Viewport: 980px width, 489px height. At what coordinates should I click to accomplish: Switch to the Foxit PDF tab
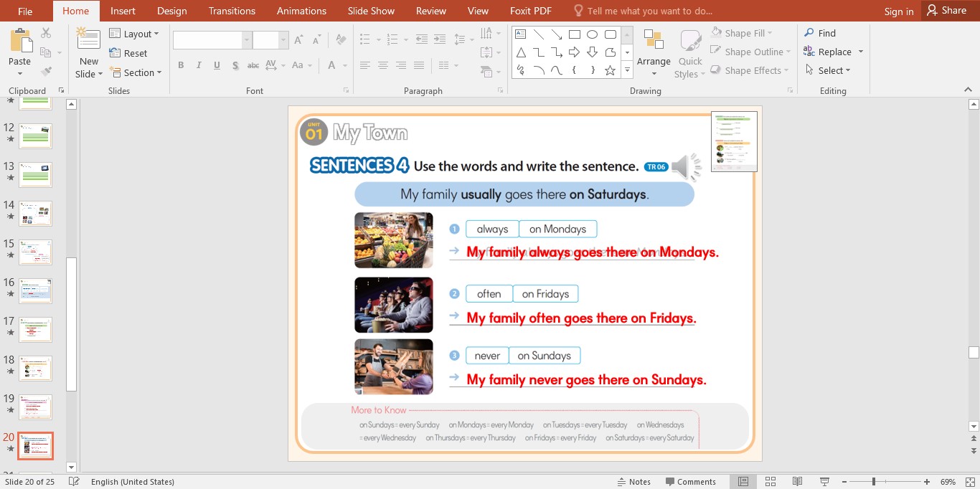[x=529, y=11]
